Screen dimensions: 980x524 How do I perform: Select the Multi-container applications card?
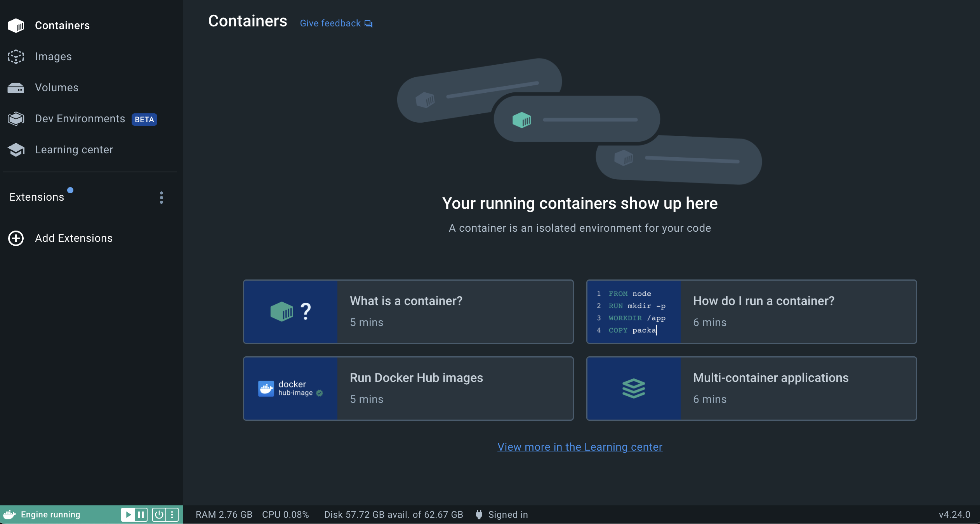click(x=751, y=389)
